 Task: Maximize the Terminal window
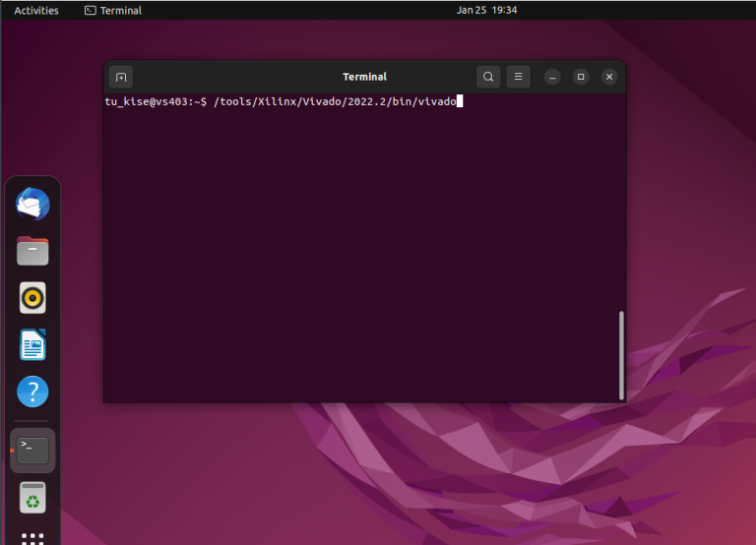coord(581,77)
